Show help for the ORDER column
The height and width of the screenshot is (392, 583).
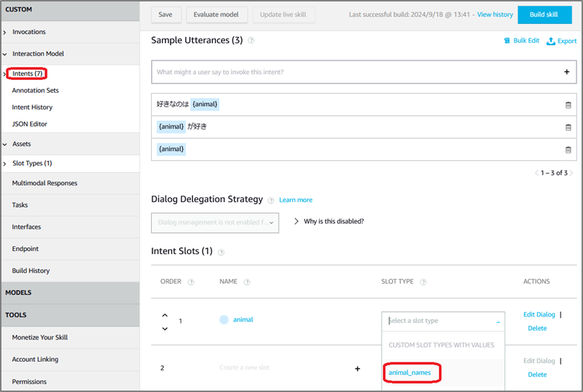(191, 282)
